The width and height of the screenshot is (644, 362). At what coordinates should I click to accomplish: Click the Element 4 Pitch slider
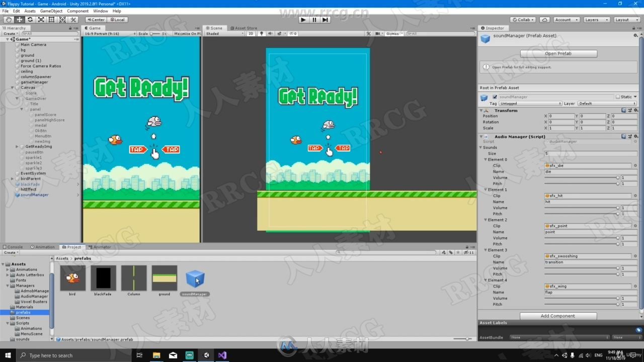click(582, 304)
